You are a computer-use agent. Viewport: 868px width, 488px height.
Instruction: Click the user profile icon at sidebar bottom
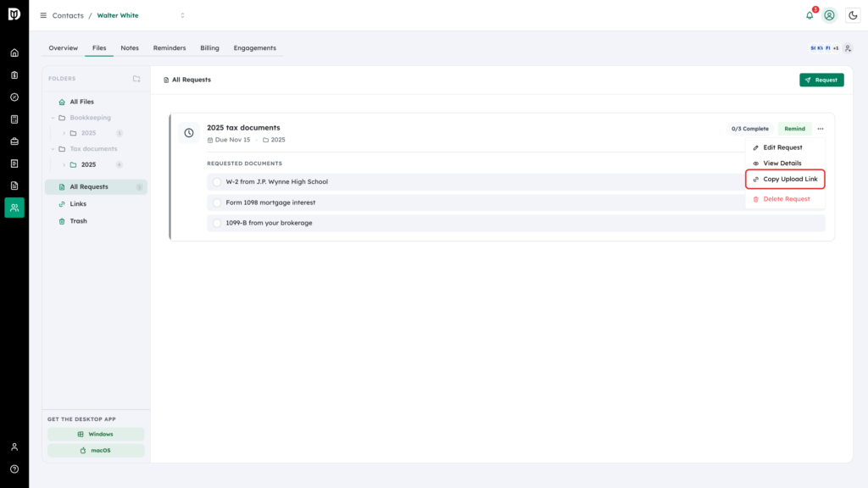[14, 447]
